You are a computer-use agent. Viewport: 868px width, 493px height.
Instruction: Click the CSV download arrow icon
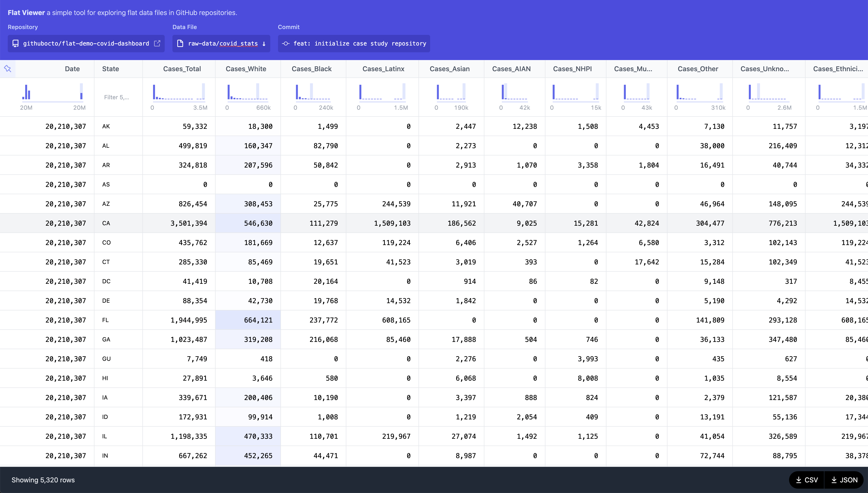[x=798, y=480]
